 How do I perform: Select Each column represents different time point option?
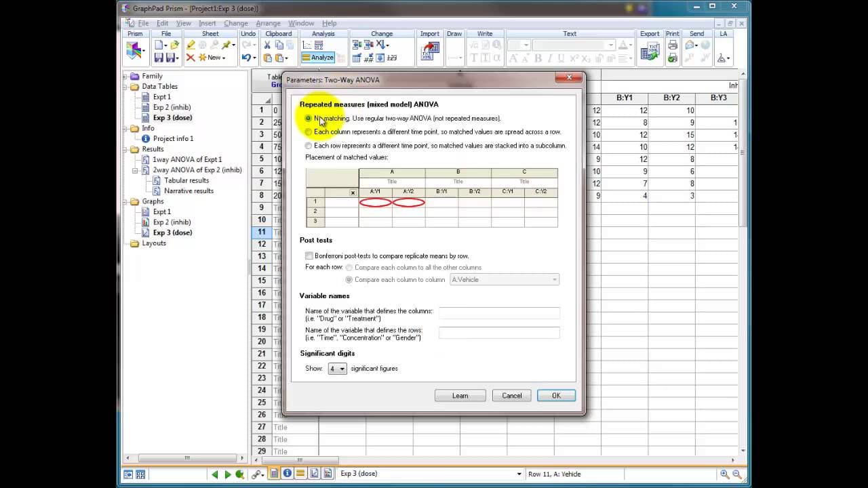(309, 132)
